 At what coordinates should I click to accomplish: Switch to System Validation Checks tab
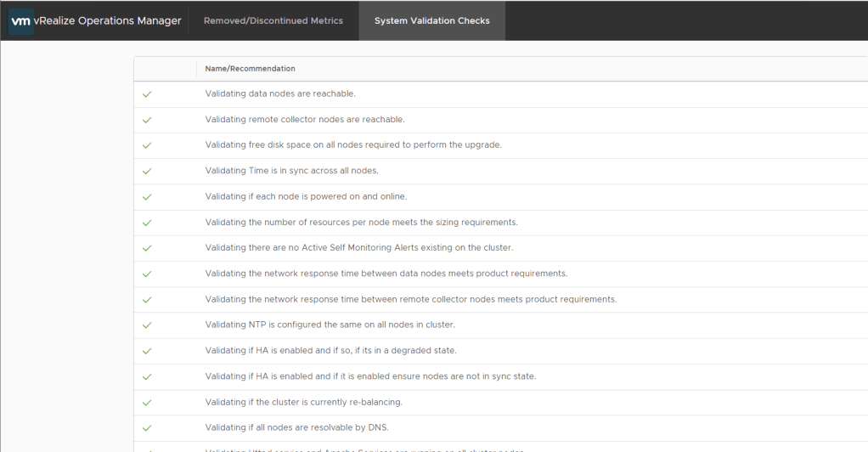coord(431,21)
